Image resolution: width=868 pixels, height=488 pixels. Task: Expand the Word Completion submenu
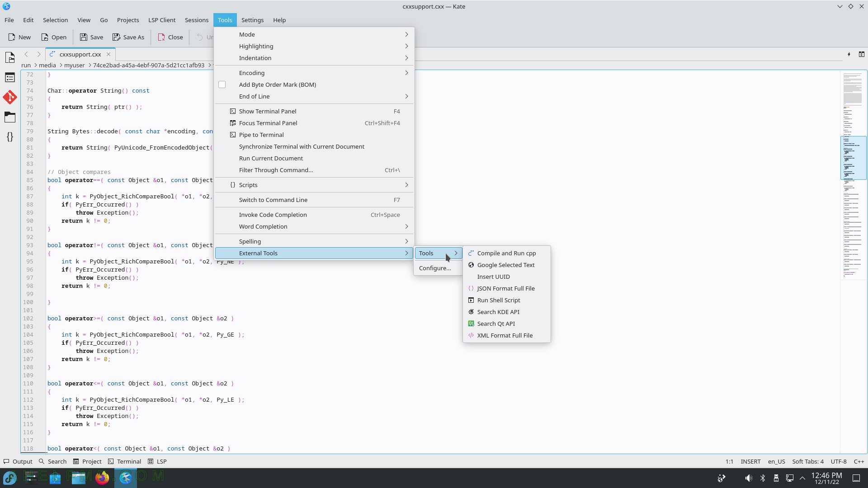(314, 226)
